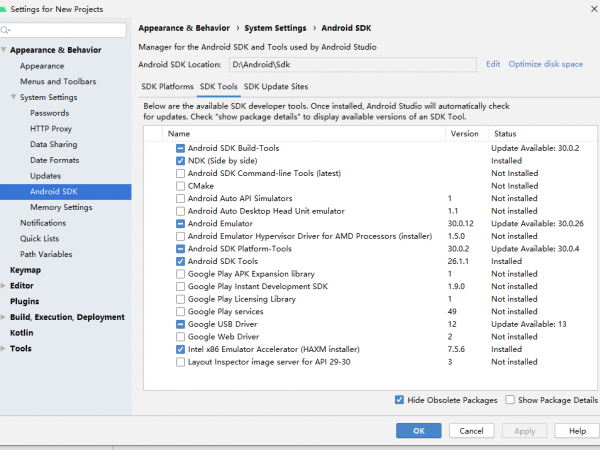Switch to the SDK Platforms tab
This screenshot has height=450, width=600.
coord(167,87)
